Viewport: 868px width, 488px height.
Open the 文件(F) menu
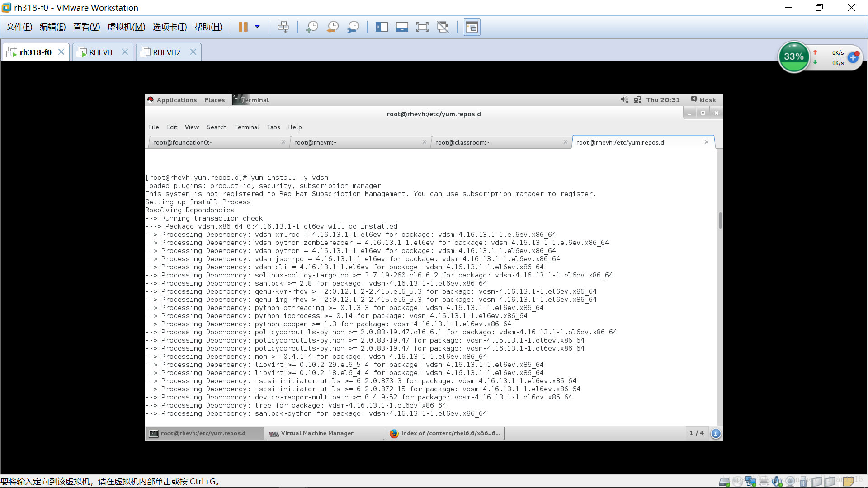(x=19, y=27)
